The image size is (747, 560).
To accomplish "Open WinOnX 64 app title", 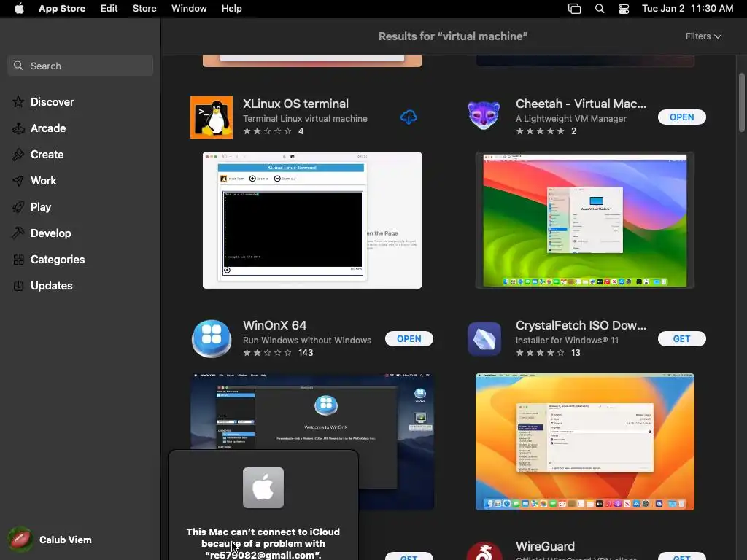I will 274,325.
